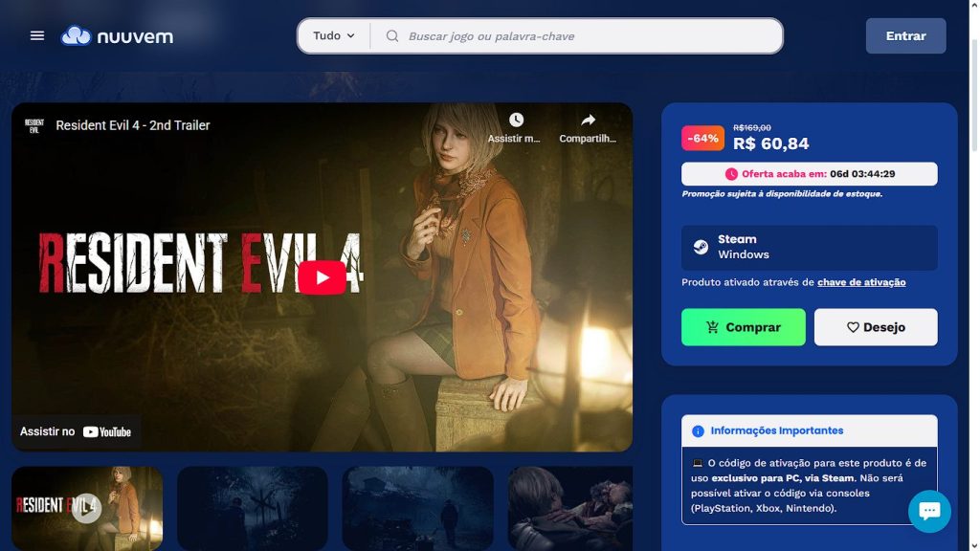Expand the Tudo category dropdown

pos(334,36)
